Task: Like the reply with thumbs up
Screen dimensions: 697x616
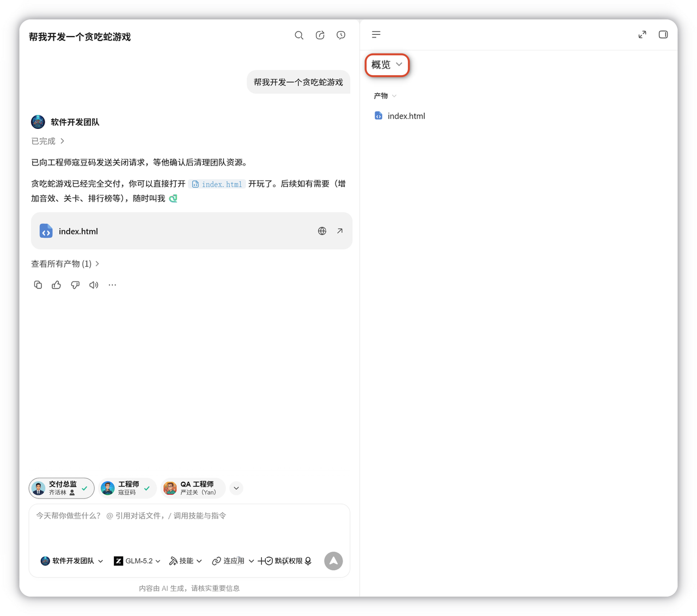Action: pos(57,285)
